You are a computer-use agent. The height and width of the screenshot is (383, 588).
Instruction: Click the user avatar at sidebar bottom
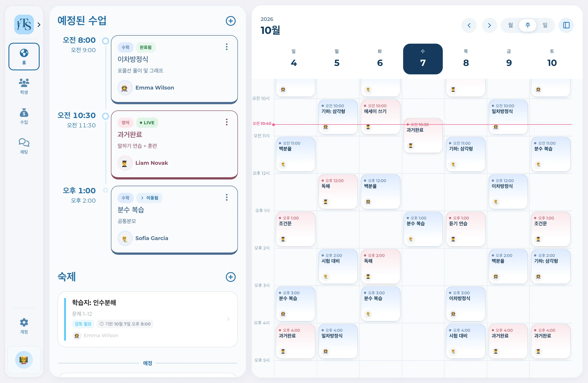tap(24, 360)
